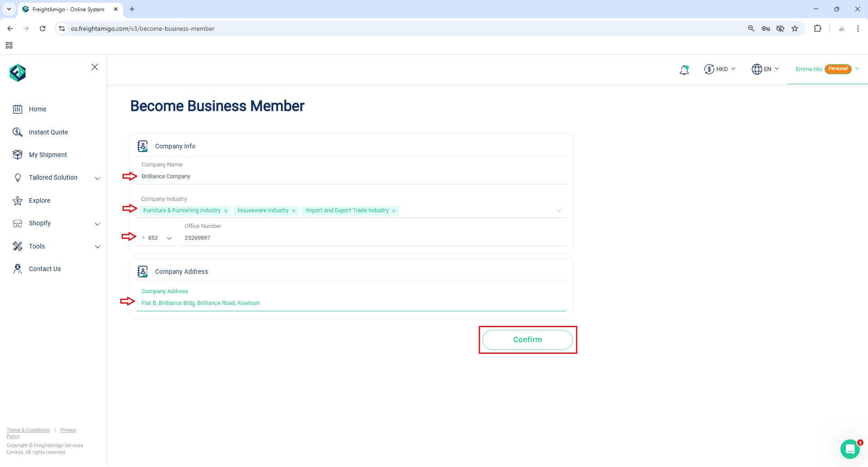The image size is (868, 467).
Task: Open Instant Quote from the sidebar
Action: pos(48,132)
